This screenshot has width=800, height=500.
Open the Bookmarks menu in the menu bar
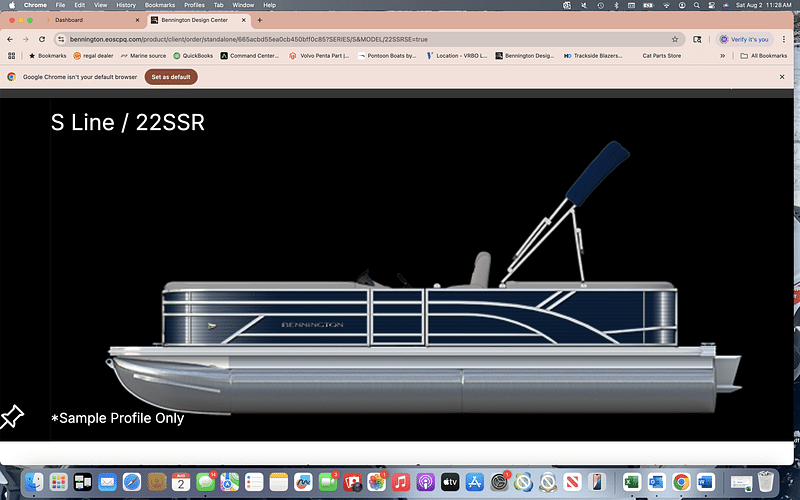(160, 5)
